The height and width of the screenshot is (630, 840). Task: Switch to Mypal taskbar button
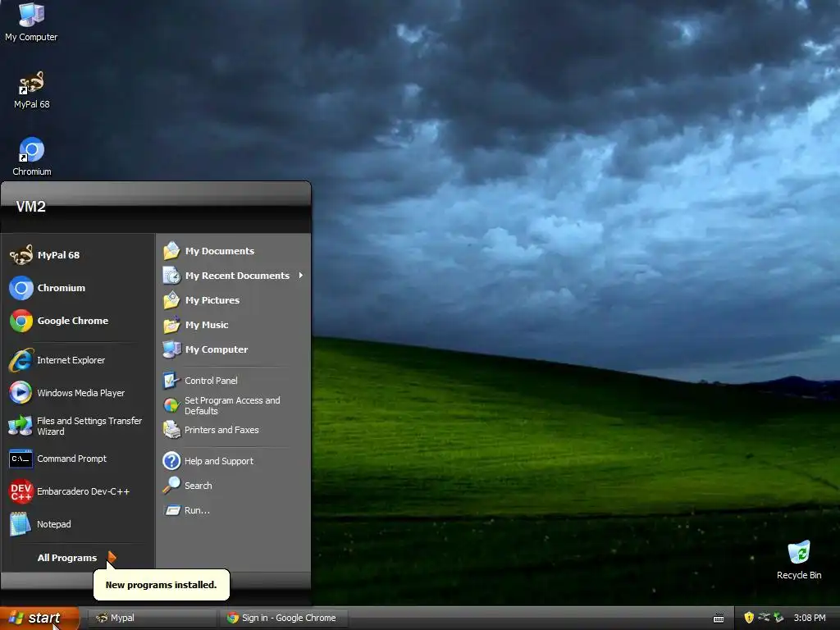152,618
